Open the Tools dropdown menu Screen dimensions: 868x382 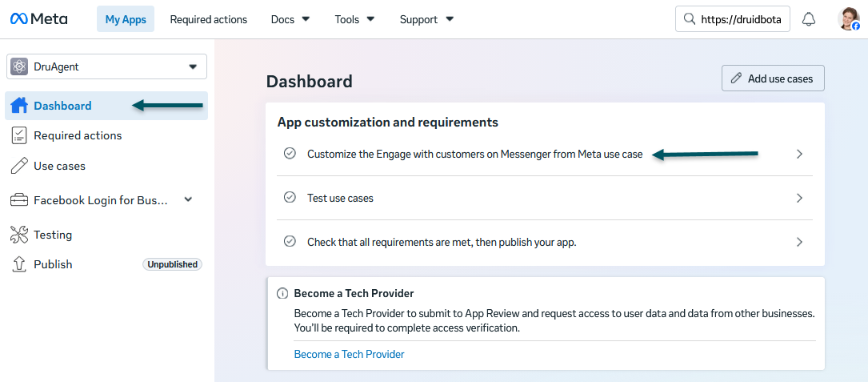point(355,19)
